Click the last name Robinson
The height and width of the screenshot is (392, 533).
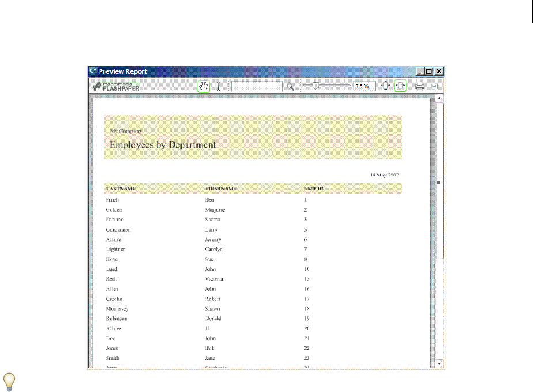point(116,319)
